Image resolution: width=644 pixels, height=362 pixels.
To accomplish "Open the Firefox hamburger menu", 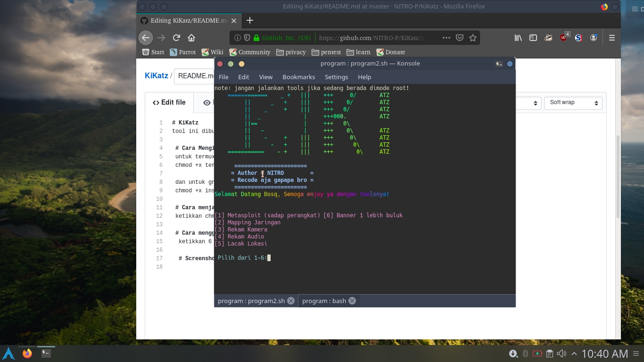I will (612, 38).
